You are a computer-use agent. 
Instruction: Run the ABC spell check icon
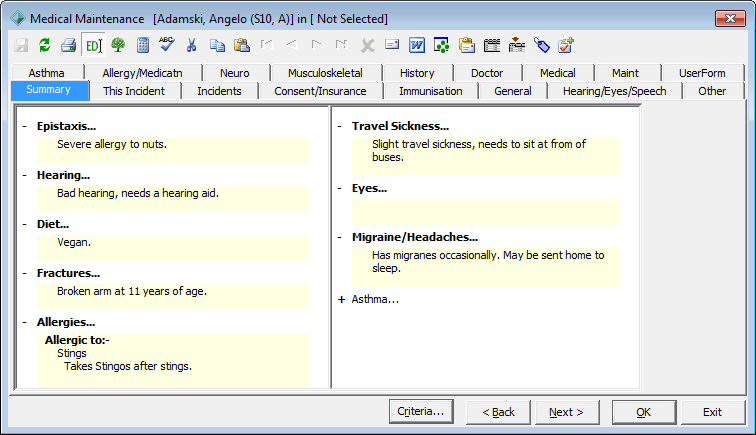pos(167,44)
